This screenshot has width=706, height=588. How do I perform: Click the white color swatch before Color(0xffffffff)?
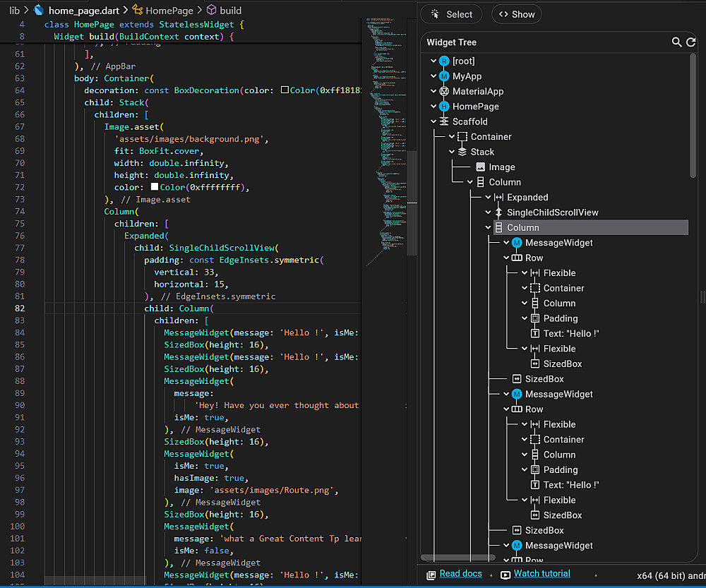pos(154,188)
